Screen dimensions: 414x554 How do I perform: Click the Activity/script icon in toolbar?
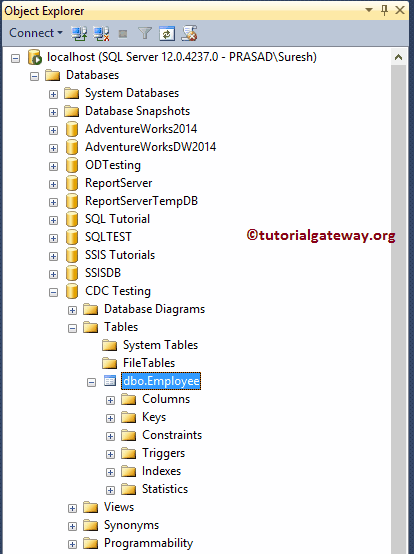click(189, 33)
